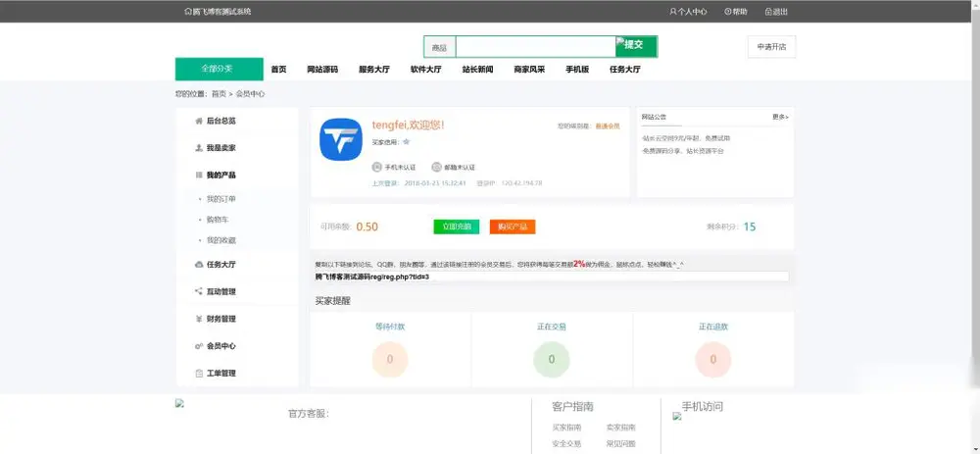Image resolution: width=980 pixels, height=454 pixels.
Task: Click the red 正在退款 count circle
Action: point(713,360)
